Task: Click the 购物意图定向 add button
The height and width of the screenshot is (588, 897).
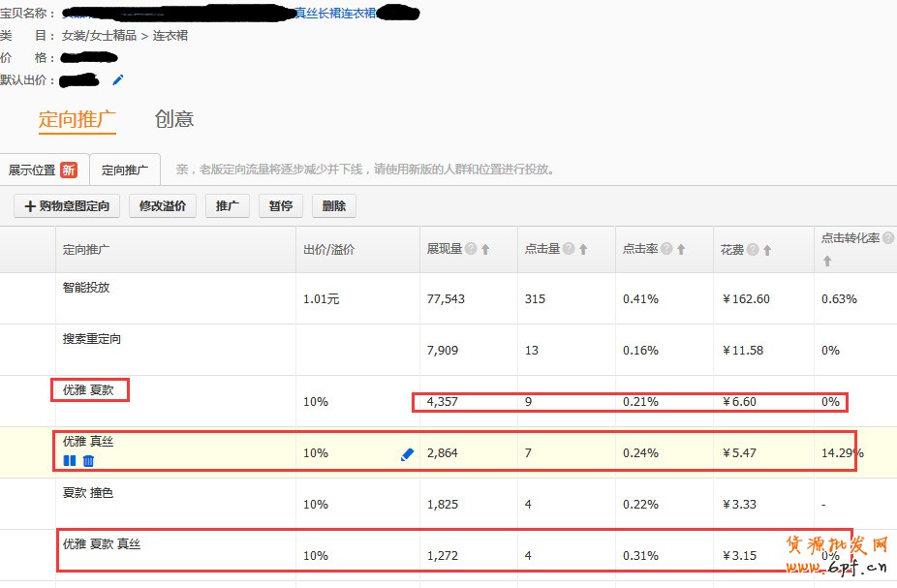Action: [67, 206]
